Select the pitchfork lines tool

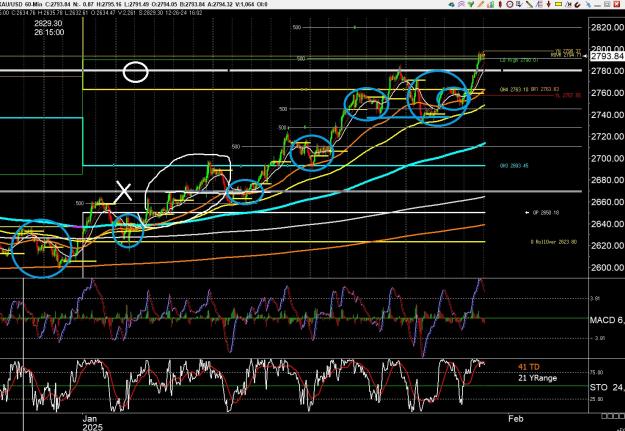pyautogui.click(x=539, y=4)
